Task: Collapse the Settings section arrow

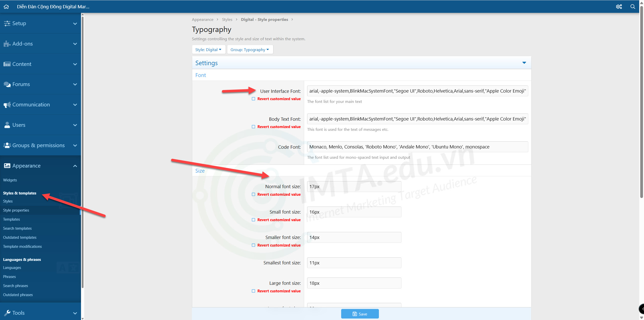Action: (x=524, y=63)
